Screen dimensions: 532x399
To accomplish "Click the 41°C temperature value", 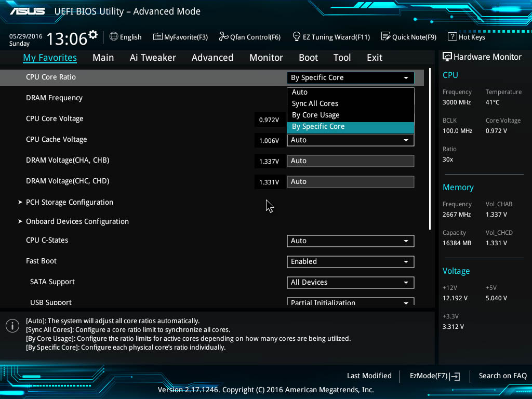I will 493,102.
